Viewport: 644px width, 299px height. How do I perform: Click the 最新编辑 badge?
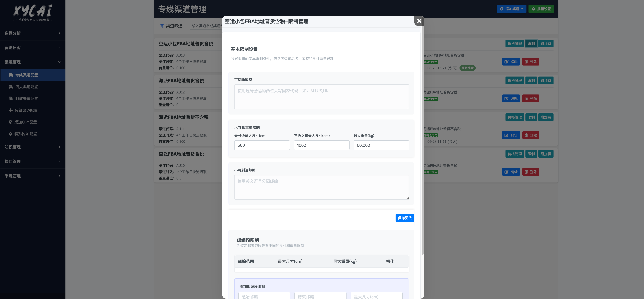coord(467,68)
